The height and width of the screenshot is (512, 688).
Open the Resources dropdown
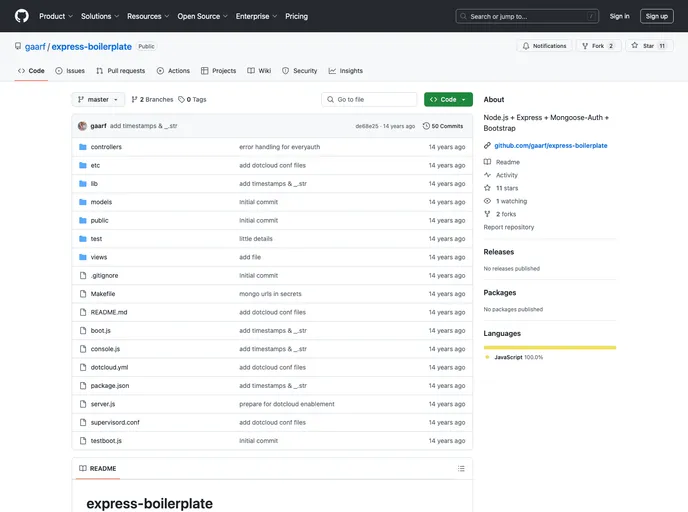[x=148, y=16]
